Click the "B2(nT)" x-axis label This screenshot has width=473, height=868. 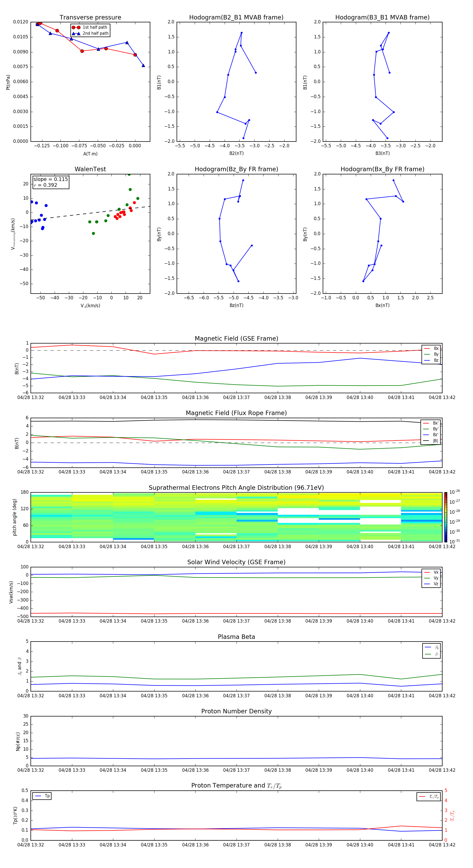236,153
